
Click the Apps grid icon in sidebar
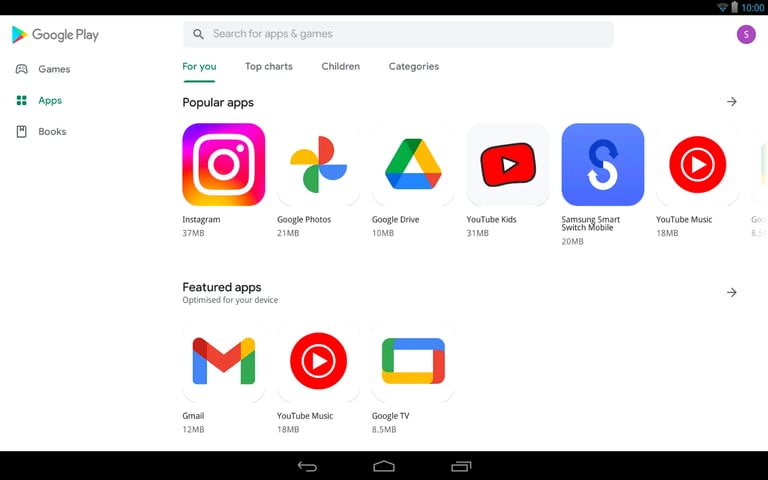click(22, 100)
